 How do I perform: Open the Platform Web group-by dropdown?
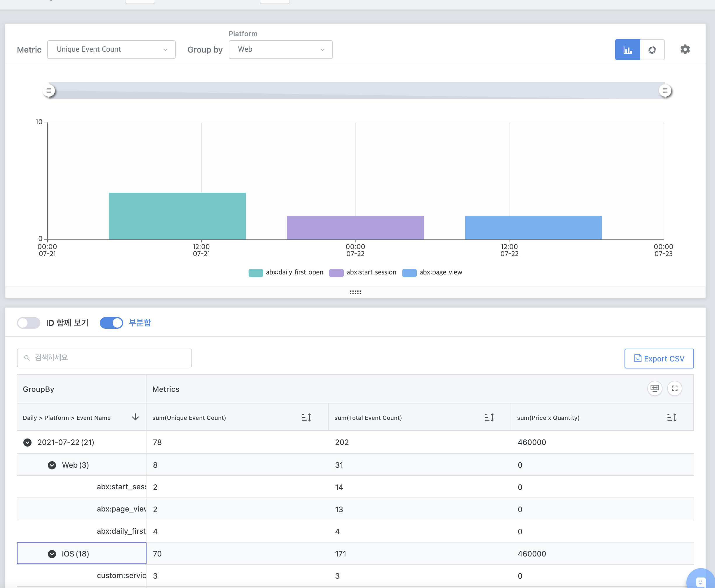[x=281, y=49]
